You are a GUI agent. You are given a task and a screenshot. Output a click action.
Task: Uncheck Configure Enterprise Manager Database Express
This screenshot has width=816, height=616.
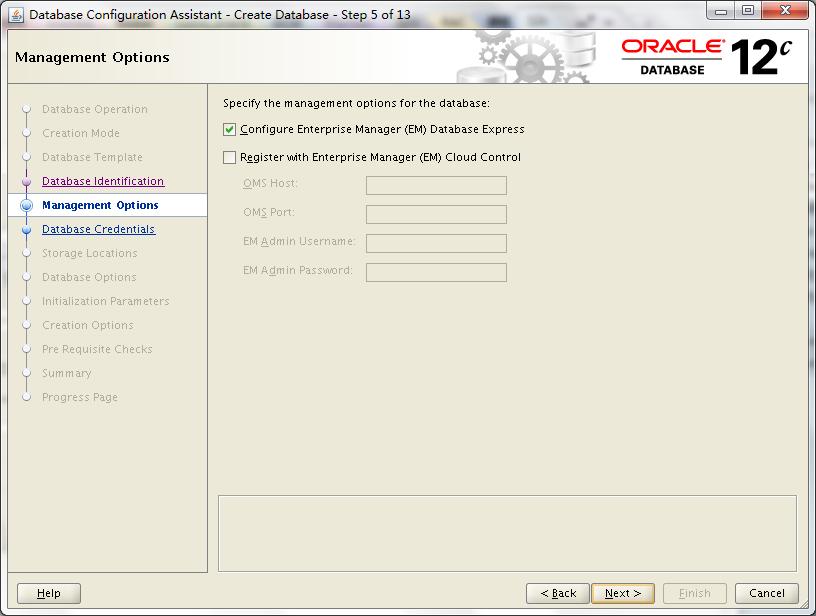(230, 130)
